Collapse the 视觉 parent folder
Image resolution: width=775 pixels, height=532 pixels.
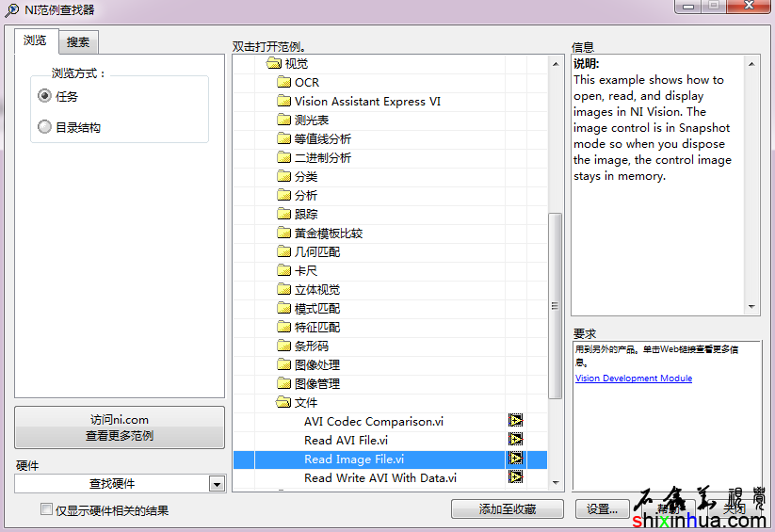[x=274, y=63]
